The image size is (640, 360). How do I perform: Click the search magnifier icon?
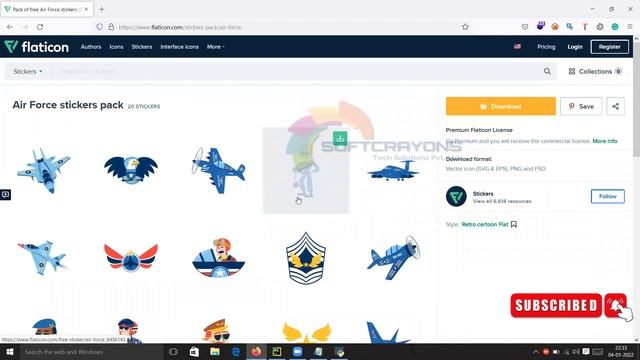[547, 71]
